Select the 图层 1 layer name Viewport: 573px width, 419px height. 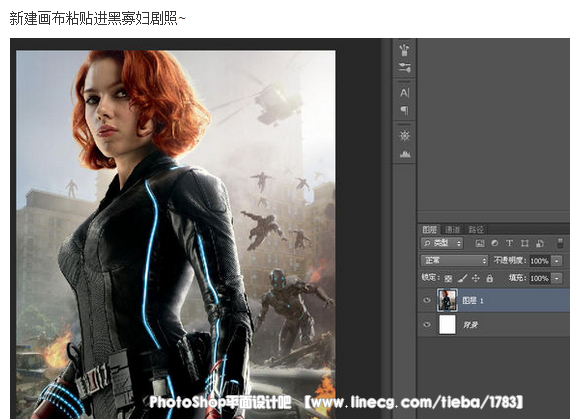pyautogui.click(x=473, y=301)
